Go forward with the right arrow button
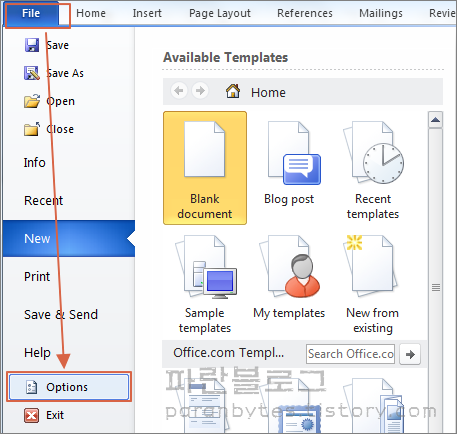The height and width of the screenshot is (434, 457). point(200,91)
